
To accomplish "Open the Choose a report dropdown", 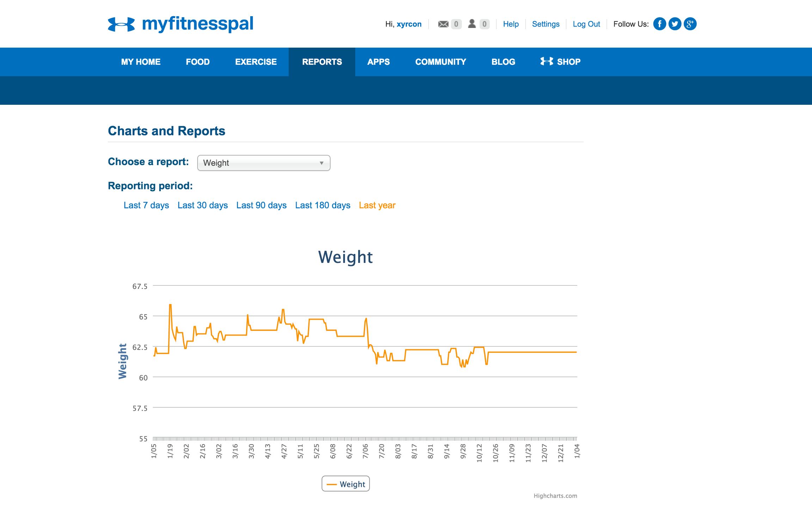I will tap(263, 163).
